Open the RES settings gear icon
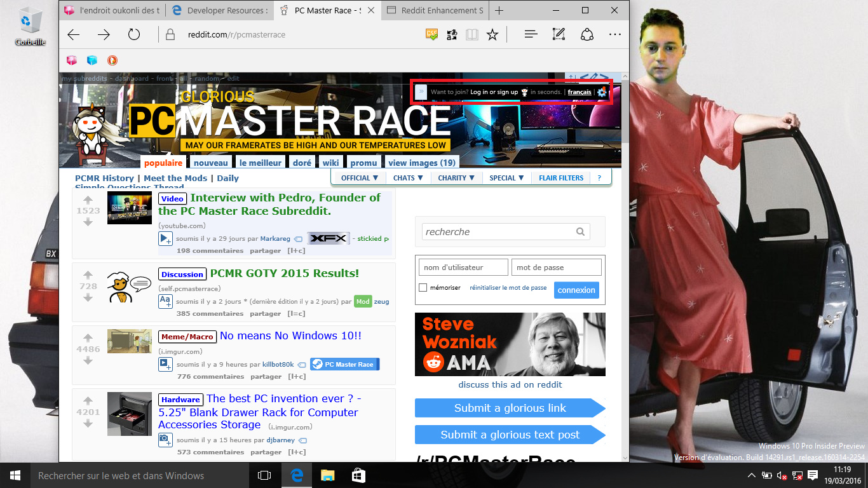 [602, 92]
